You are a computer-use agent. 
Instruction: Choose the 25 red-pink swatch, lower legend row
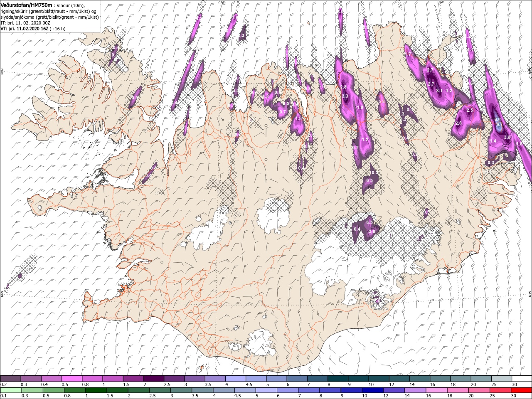pos(499,390)
